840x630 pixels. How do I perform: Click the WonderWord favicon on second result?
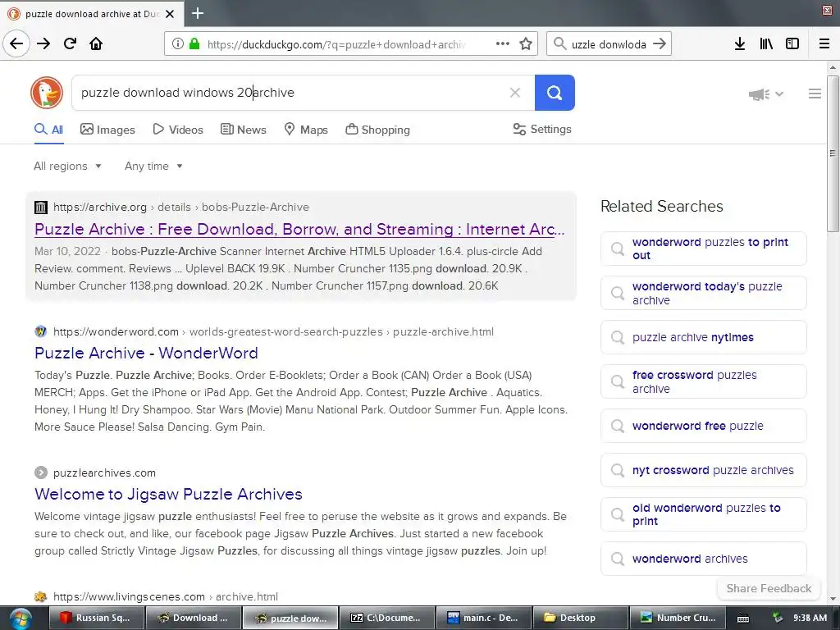[41, 331]
